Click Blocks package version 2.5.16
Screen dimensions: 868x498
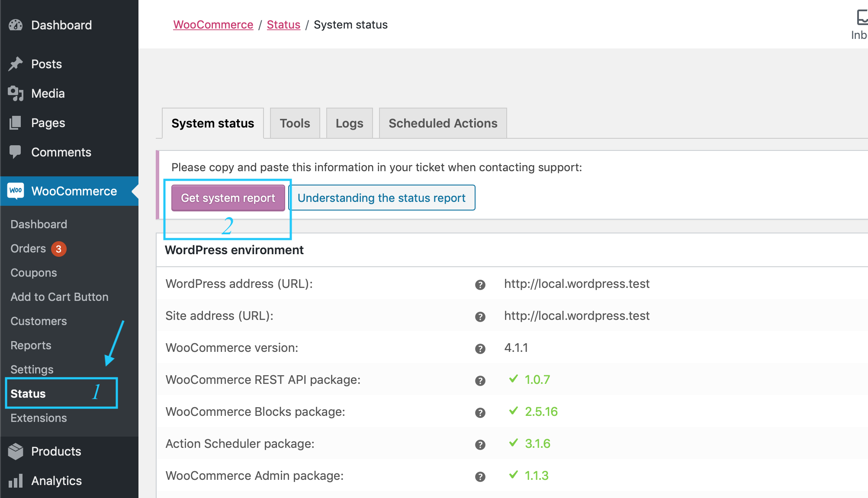(x=541, y=412)
